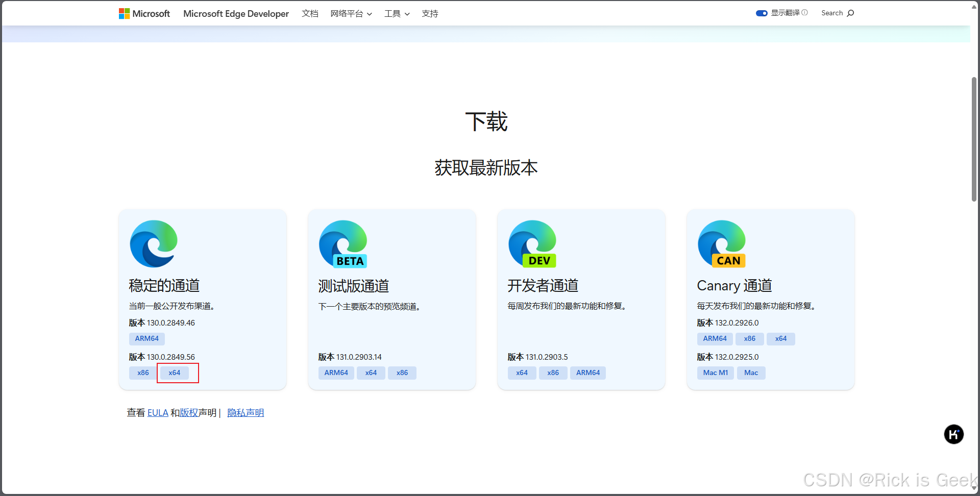Download Stable channel x86 build

[x=143, y=373]
